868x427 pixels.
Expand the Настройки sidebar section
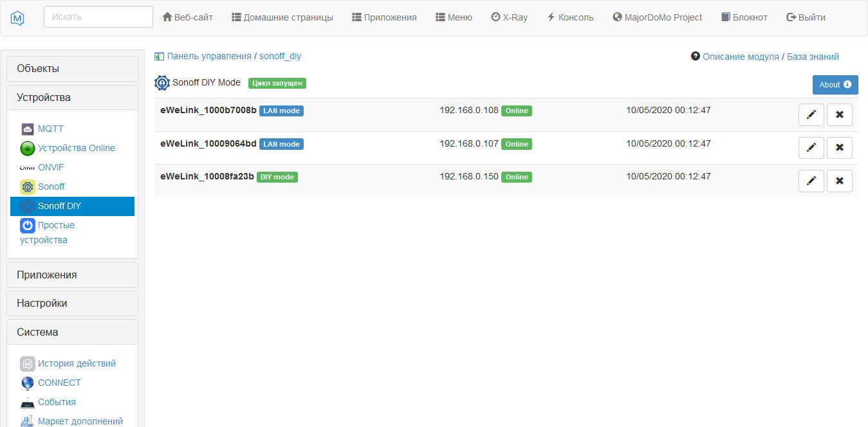[x=72, y=304]
